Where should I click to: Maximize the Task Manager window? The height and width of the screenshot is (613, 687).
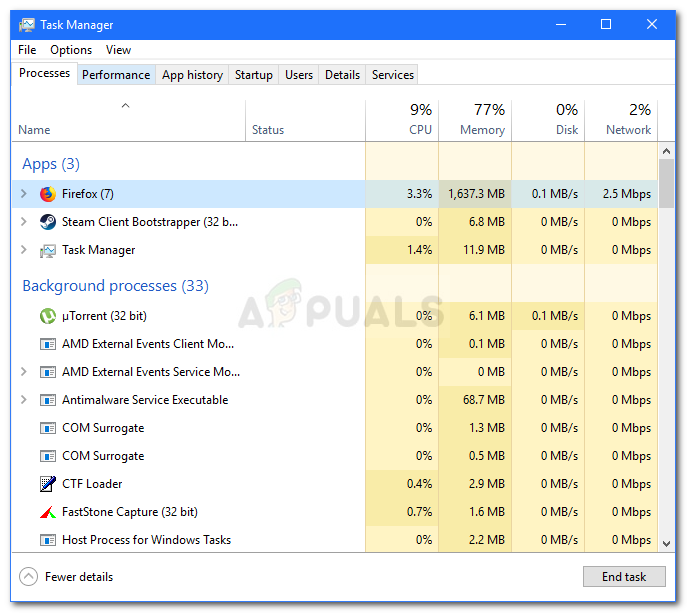tap(606, 24)
